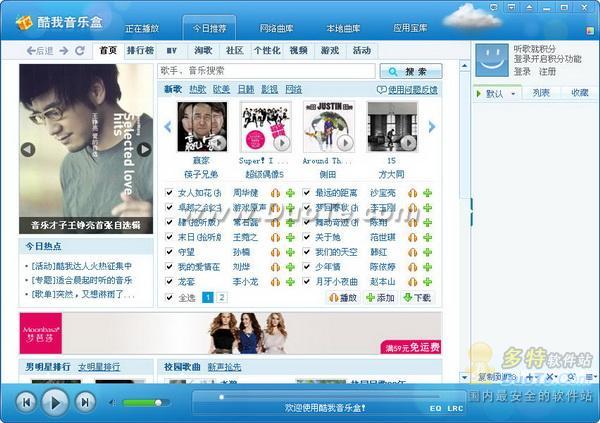Click the 注册 register link
This screenshot has height=423, width=600.
point(547,72)
